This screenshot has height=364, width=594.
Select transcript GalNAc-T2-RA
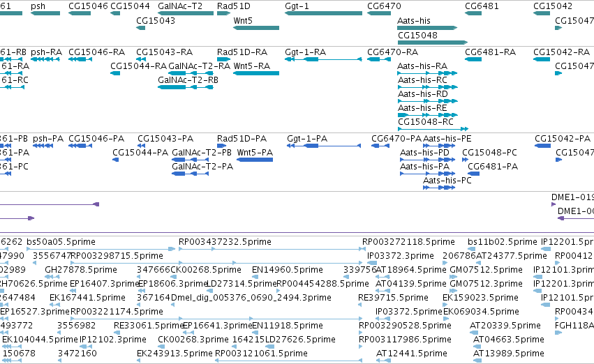(x=199, y=66)
